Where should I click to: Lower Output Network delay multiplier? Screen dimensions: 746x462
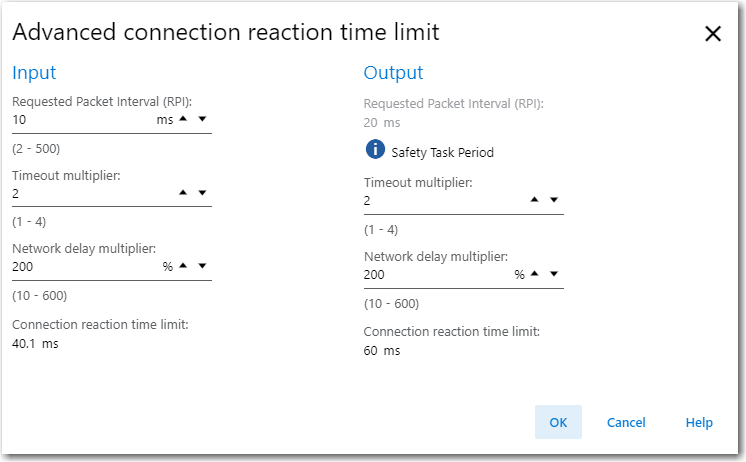click(x=554, y=274)
